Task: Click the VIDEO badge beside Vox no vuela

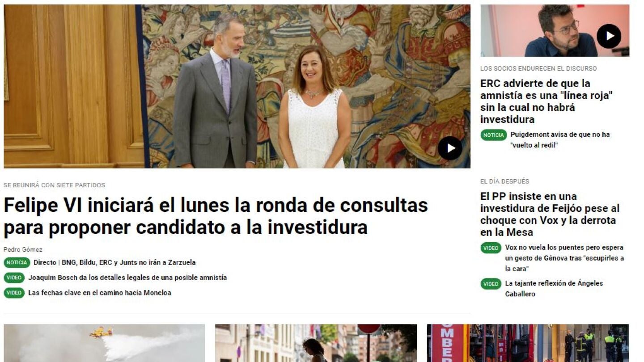Action: (x=491, y=248)
